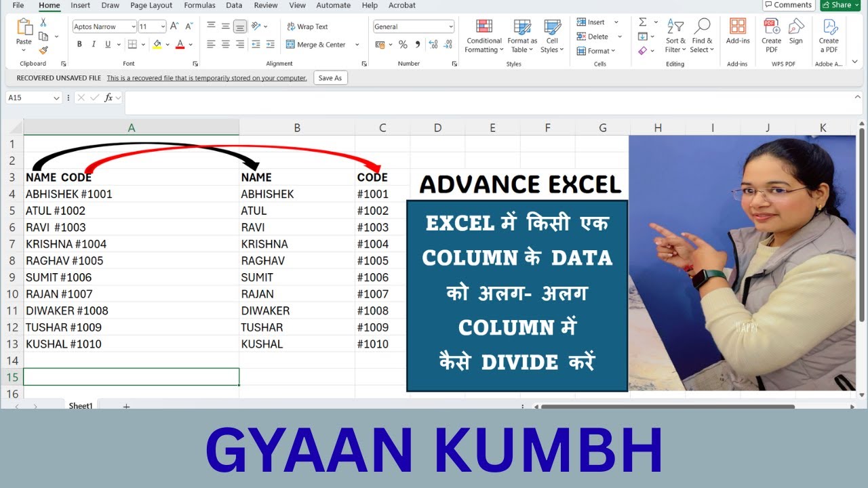Click the Center horizontal align icon
The image size is (868, 488).
(x=225, y=45)
